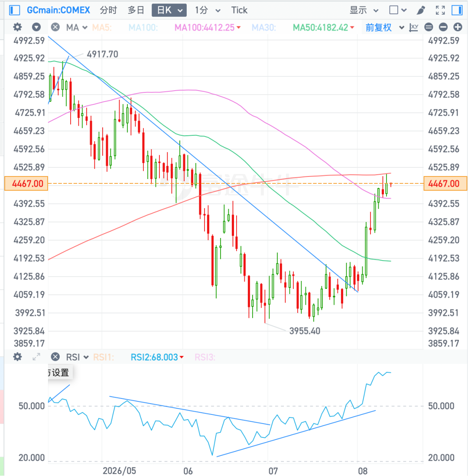This screenshot has width=468, height=476.
Task: Zoom in the chart with plus
Action: click(458, 27)
